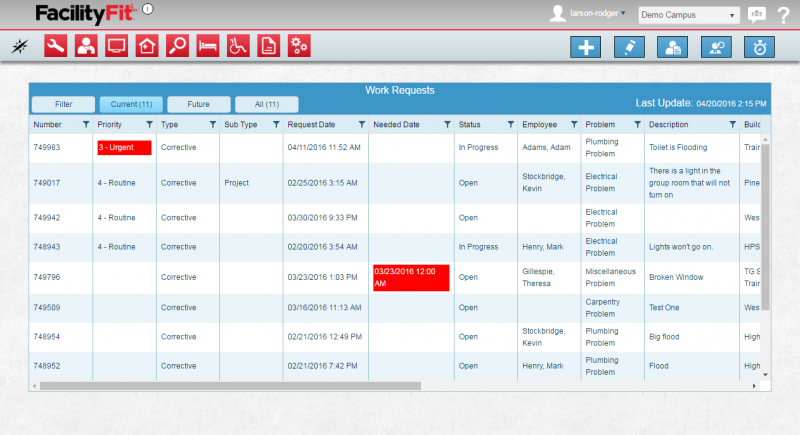Click the 'Broken Window' description
800x435 pixels.
coord(676,277)
